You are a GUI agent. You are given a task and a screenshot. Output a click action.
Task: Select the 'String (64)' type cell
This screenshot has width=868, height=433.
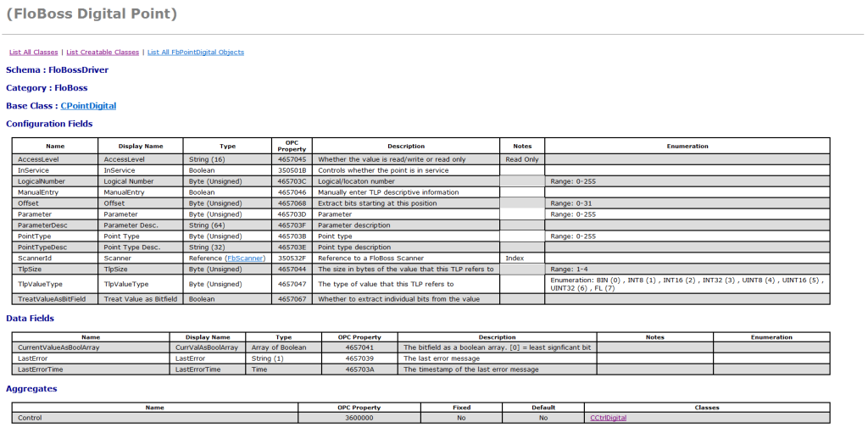coord(227,225)
